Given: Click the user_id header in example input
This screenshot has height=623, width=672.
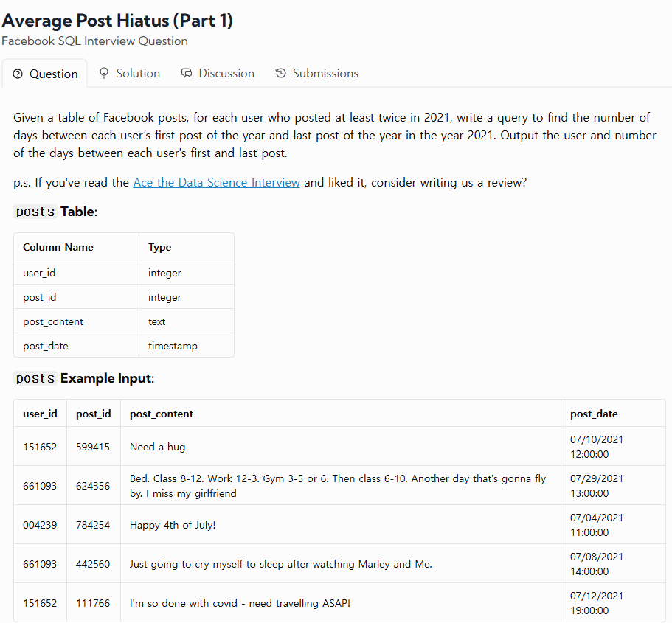Looking at the screenshot, I should pyautogui.click(x=41, y=414).
